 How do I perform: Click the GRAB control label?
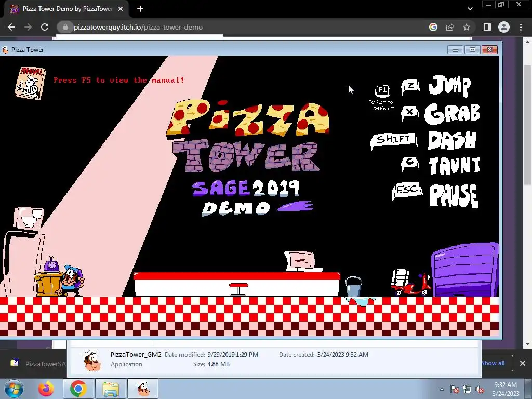pos(452,114)
